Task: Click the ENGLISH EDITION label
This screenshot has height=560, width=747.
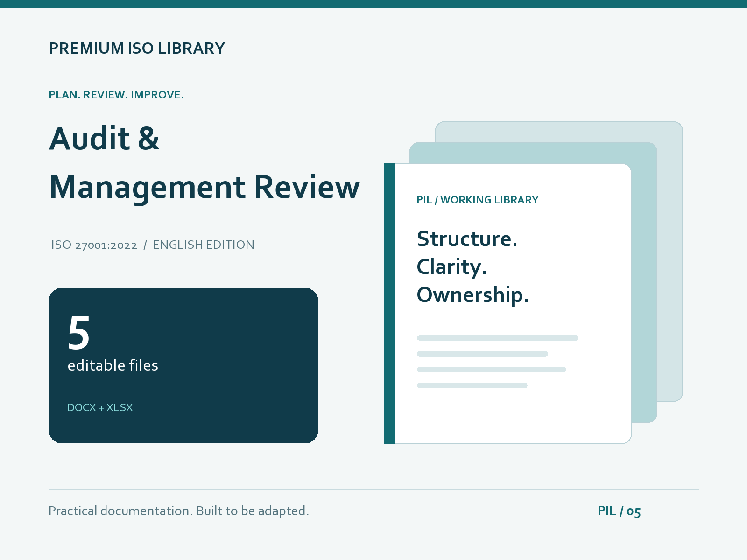Action: (x=204, y=245)
